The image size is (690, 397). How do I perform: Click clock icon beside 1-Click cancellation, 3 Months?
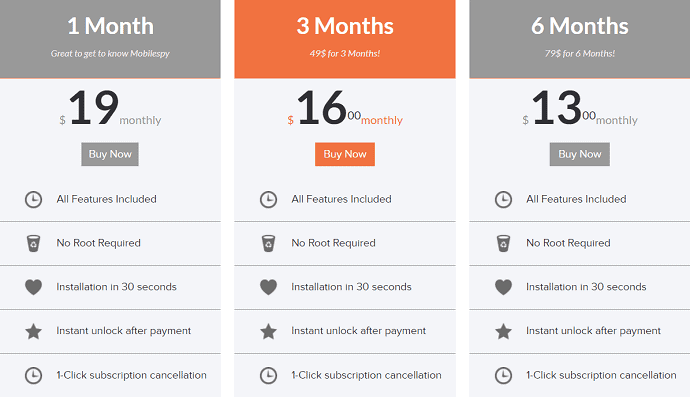point(268,375)
